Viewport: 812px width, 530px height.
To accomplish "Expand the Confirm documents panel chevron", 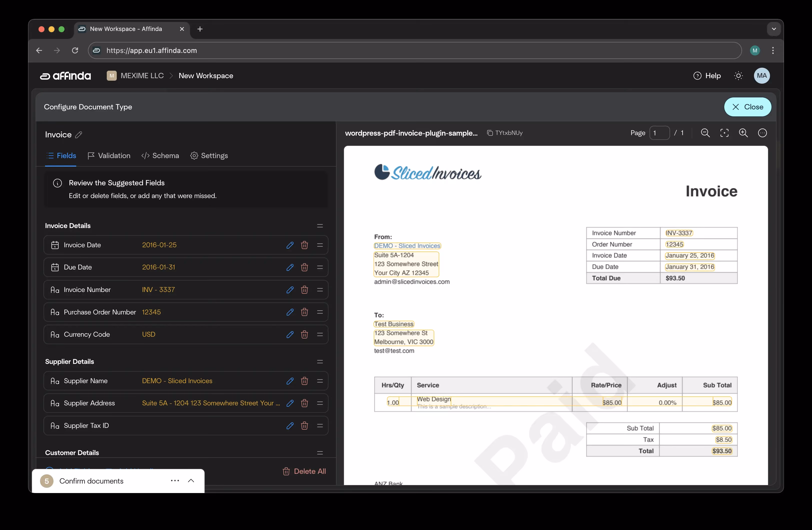I will point(191,481).
